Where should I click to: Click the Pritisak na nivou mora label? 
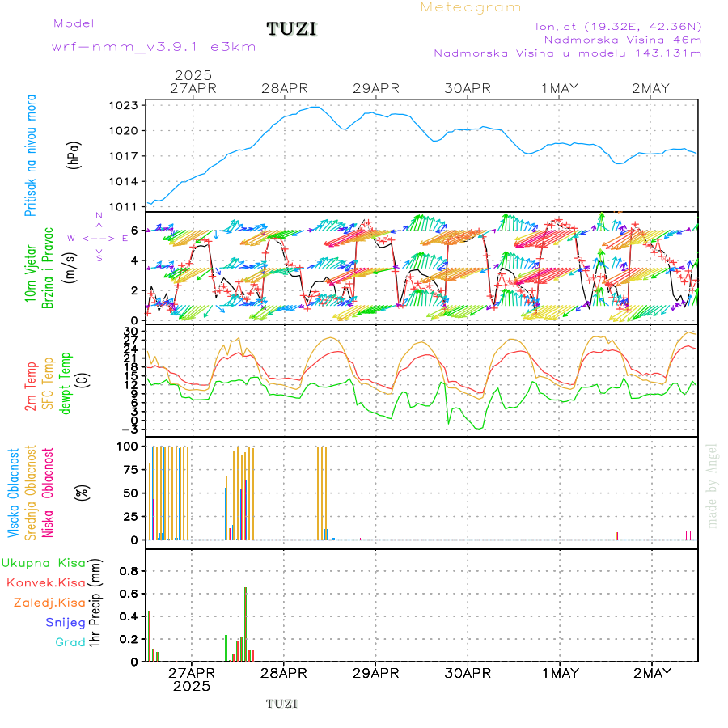pyautogui.click(x=30, y=155)
